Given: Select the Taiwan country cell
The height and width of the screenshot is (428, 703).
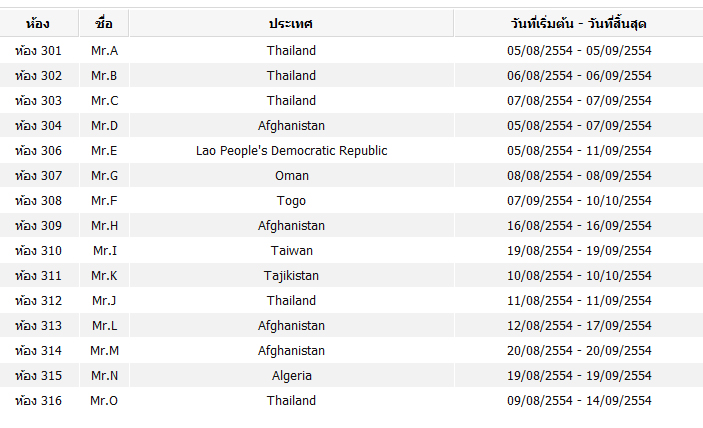Looking at the screenshot, I should pos(291,250).
